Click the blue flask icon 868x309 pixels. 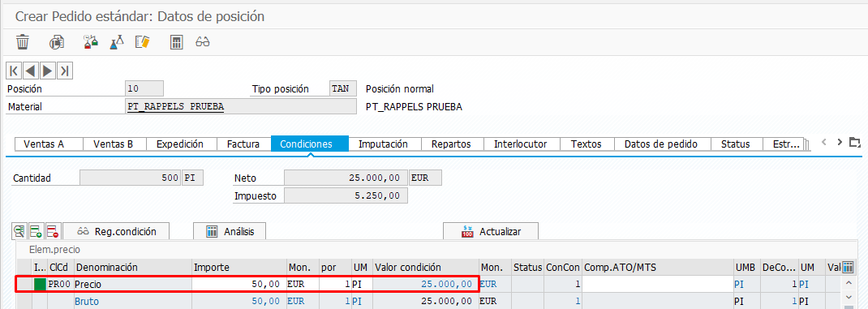click(116, 42)
